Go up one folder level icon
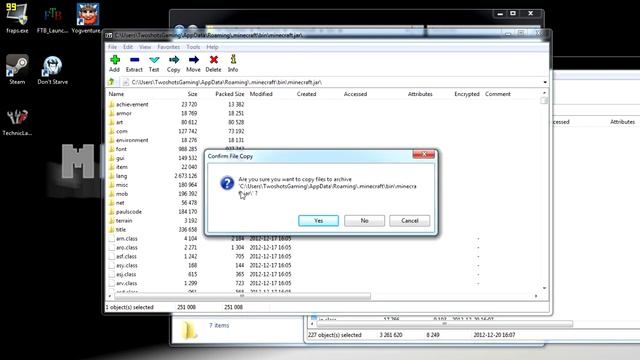 point(111,82)
